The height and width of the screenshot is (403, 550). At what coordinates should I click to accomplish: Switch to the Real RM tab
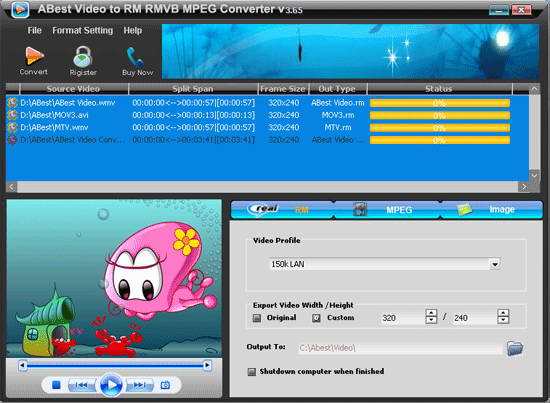282,210
